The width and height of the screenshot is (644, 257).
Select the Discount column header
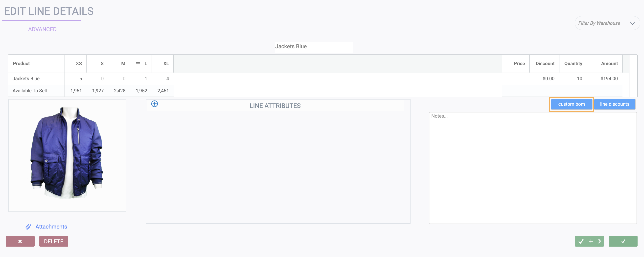[544, 64]
